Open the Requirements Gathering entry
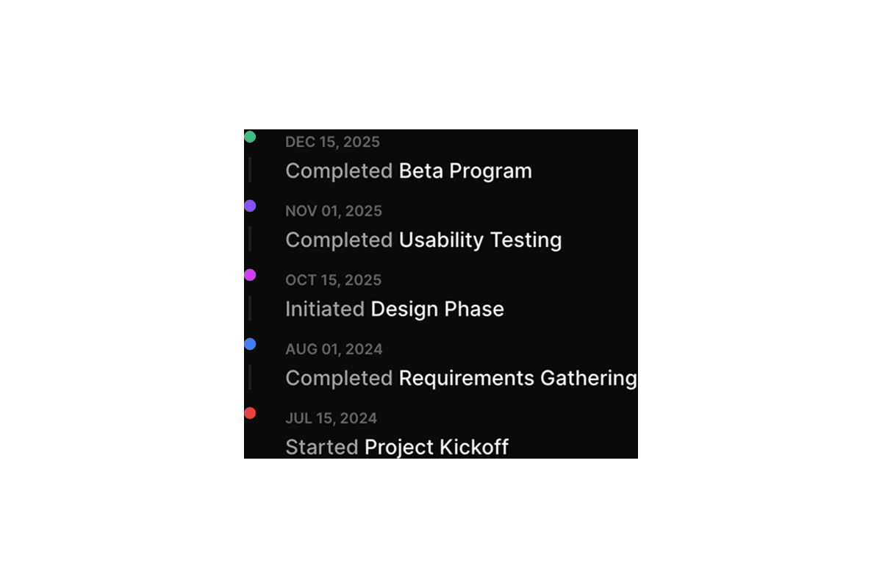Screen dimensions: 882x588 (517, 378)
